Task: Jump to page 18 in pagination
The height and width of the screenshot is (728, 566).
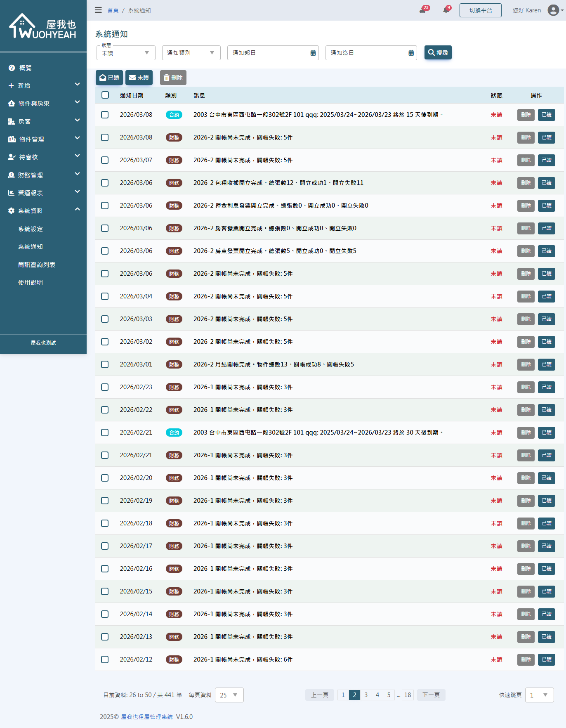Action: [x=408, y=695]
